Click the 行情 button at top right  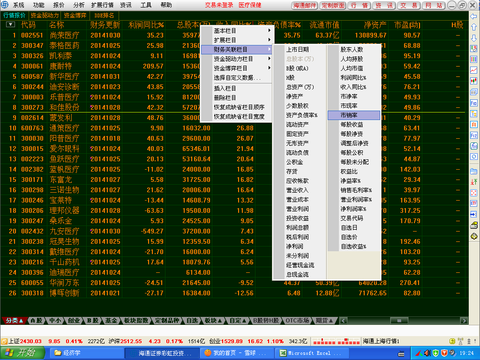pos(359,5)
